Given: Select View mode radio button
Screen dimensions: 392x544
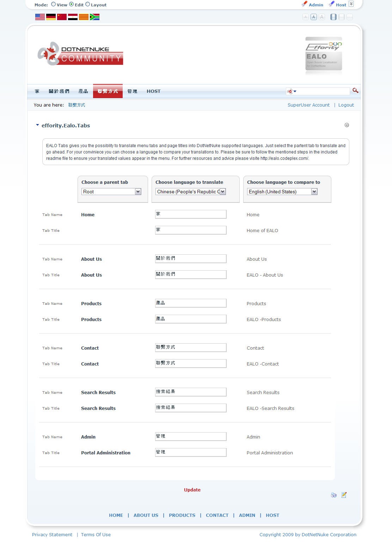Looking at the screenshot, I should (54, 4).
